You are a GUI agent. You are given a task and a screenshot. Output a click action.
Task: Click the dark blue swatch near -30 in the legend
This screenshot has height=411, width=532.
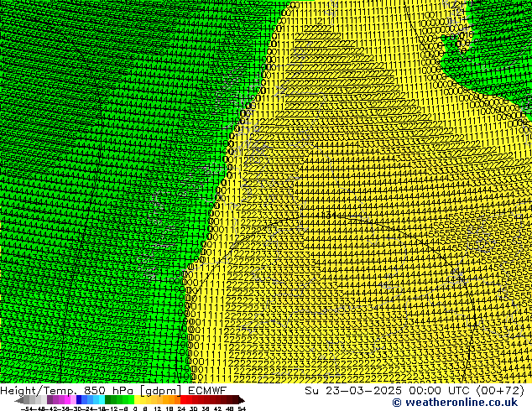(79, 399)
